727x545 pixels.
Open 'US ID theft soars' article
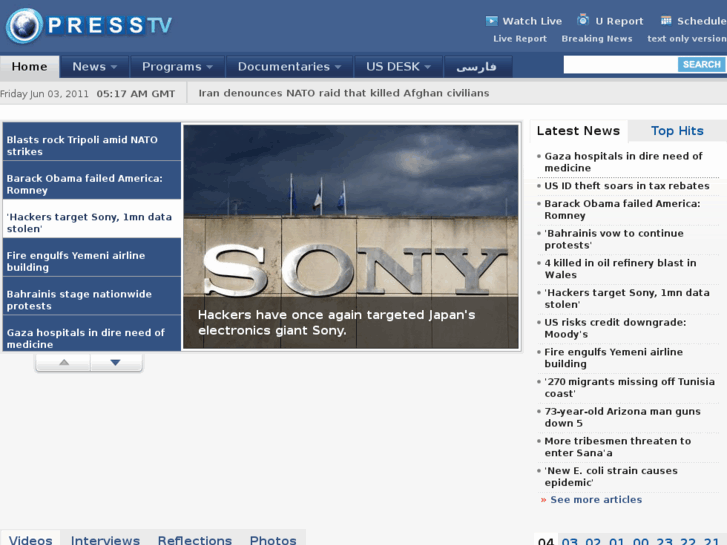coord(626,186)
